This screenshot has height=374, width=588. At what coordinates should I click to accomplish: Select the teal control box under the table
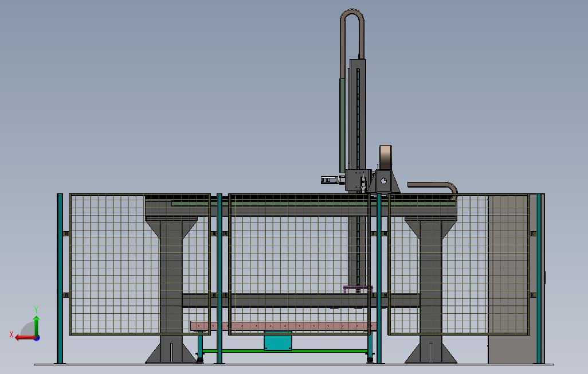click(278, 341)
